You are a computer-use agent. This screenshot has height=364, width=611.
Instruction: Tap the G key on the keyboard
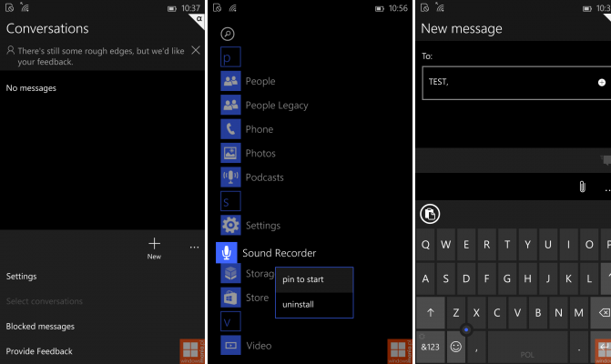[x=507, y=278]
